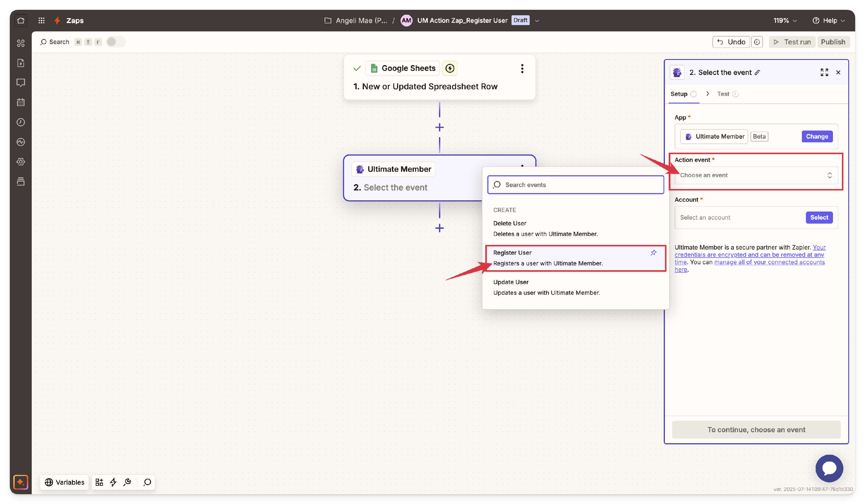865x504 pixels.
Task: Open the credentials are encrypted link
Action: [750, 254]
